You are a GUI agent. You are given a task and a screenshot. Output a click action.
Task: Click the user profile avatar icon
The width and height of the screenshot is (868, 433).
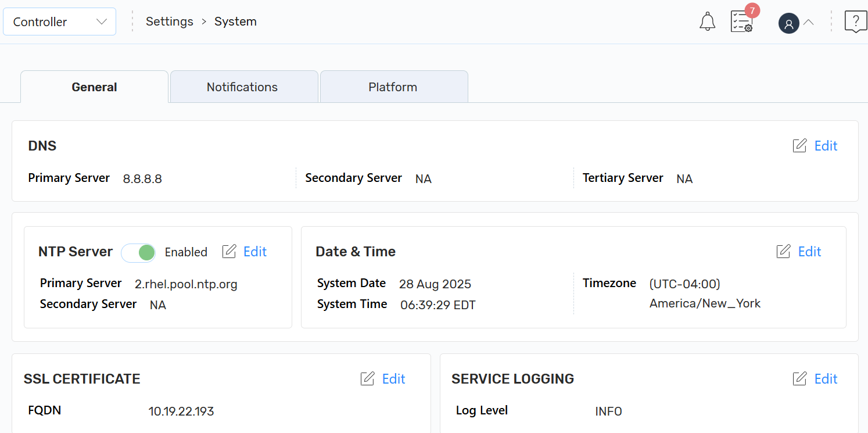pos(788,24)
